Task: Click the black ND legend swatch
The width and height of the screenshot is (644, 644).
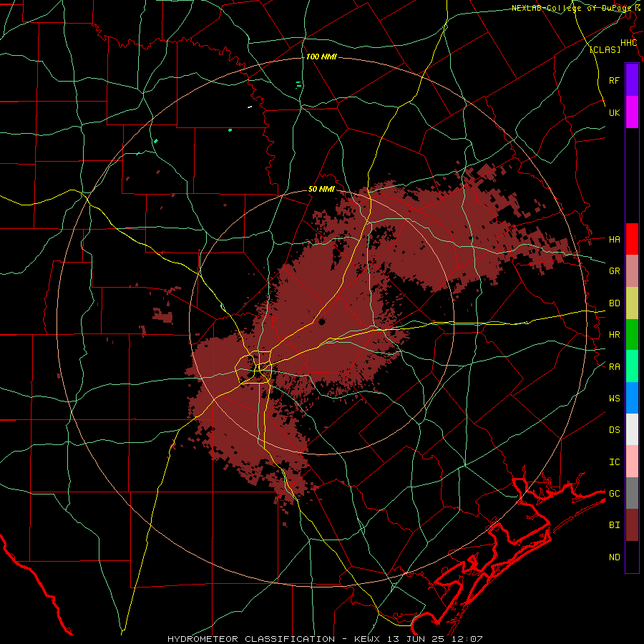Action: [x=632, y=557]
